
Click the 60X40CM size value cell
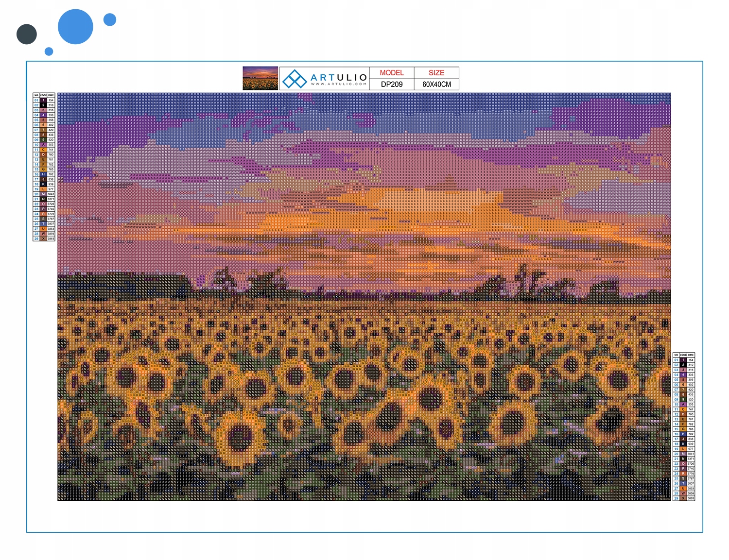[436, 84]
